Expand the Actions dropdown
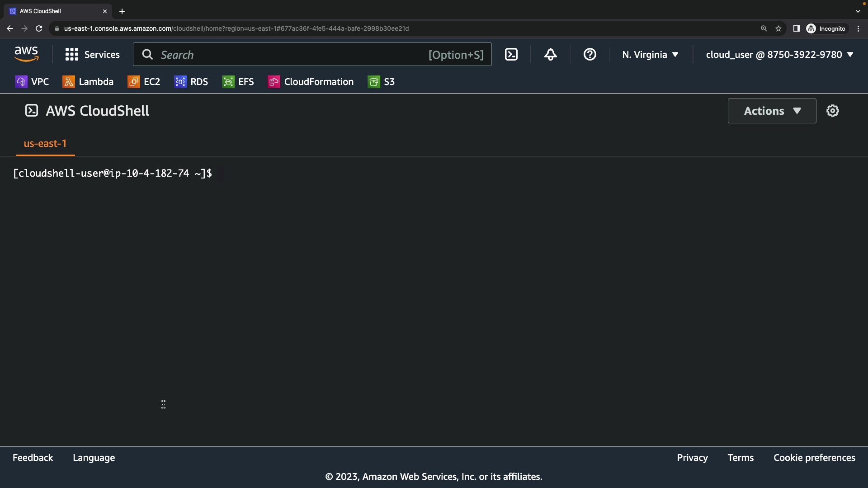868x488 pixels. click(772, 111)
